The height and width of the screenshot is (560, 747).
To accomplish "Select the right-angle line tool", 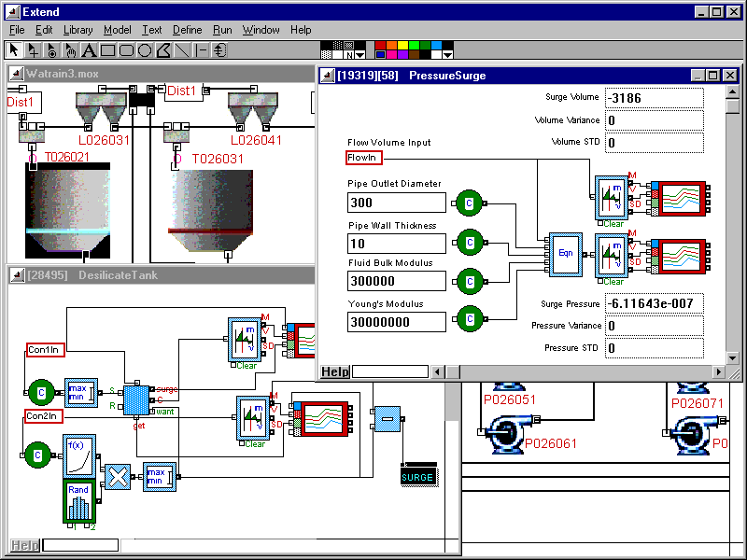I will pyautogui.click(x=201, y=50).
